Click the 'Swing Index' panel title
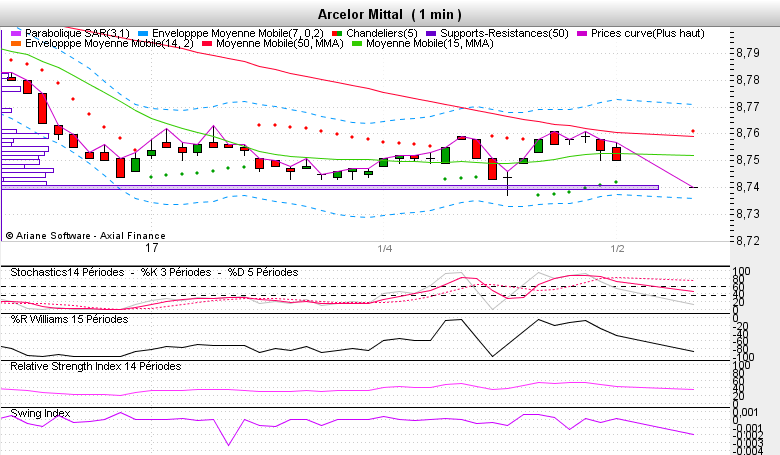780x455 pixels. point(40,413)
